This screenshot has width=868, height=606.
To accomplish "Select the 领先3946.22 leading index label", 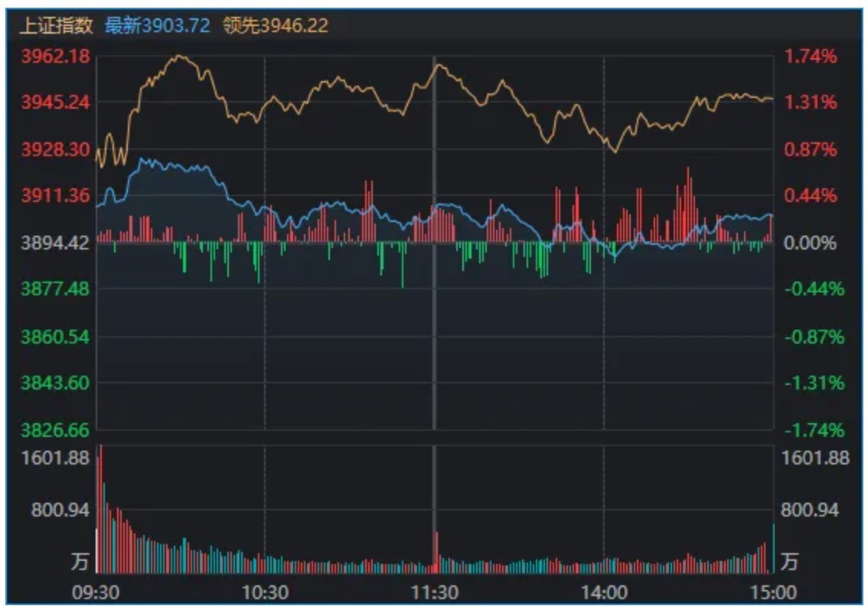I will (x=276, y=25).
